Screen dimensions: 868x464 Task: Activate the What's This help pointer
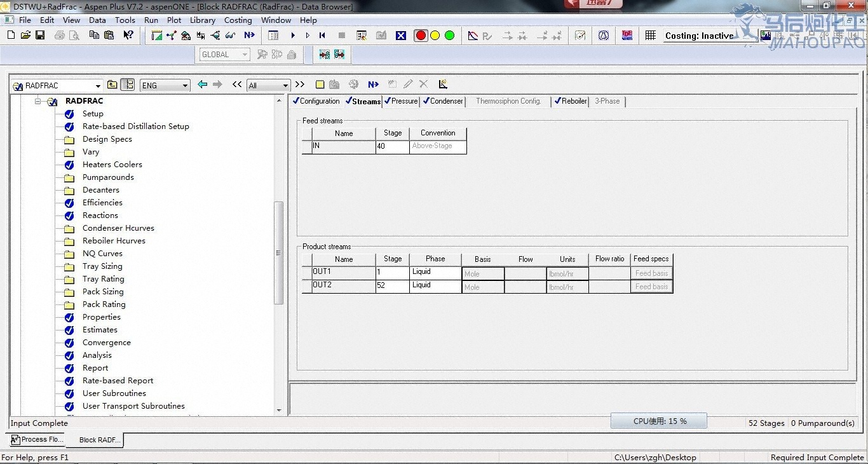click(x=128, y=36)
